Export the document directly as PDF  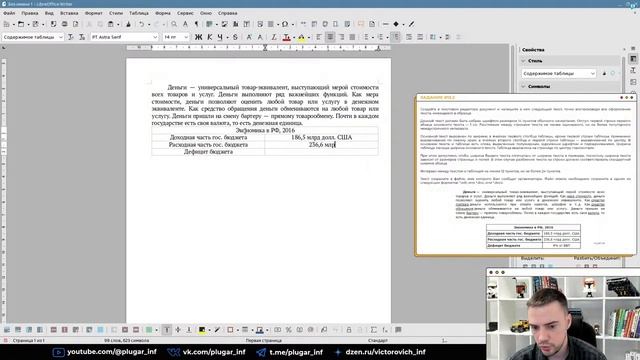pos(53,24)
